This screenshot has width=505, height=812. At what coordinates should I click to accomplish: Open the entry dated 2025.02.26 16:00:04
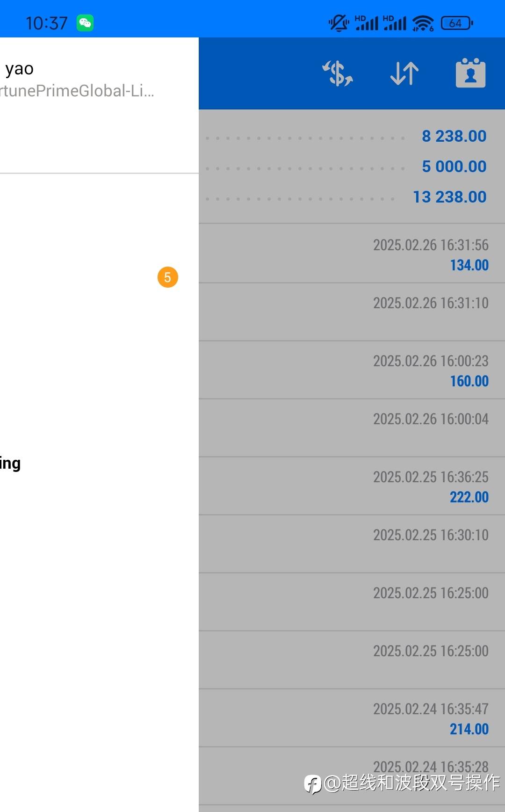click(x=352, y=428)
